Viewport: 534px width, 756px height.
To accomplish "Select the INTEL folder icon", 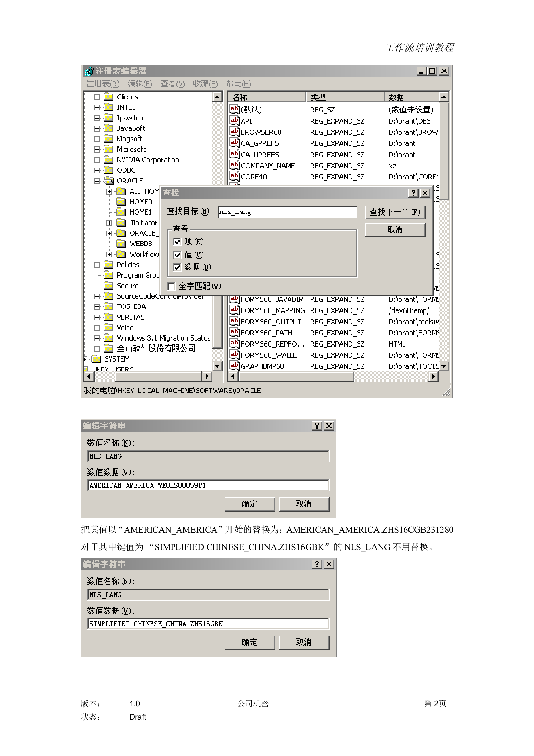I will [x=109, y=107].
